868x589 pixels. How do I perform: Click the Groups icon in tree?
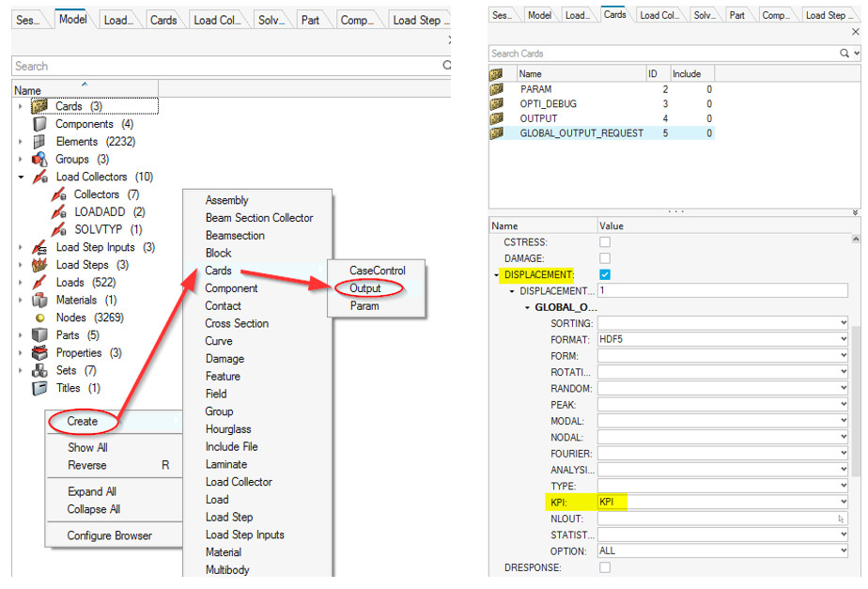pos(39,160)
